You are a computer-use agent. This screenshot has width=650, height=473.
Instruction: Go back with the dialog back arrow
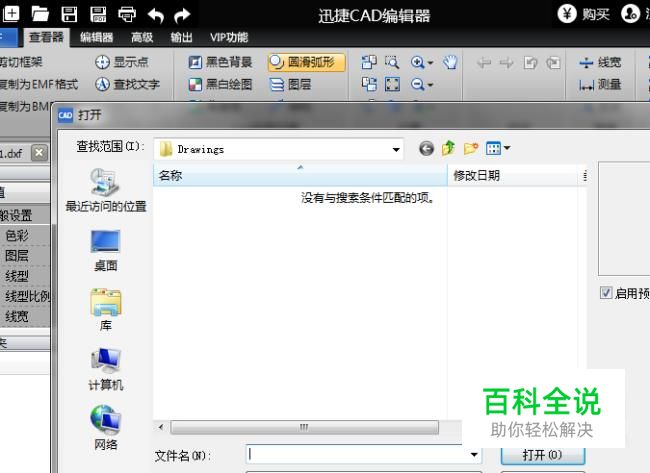426,148
